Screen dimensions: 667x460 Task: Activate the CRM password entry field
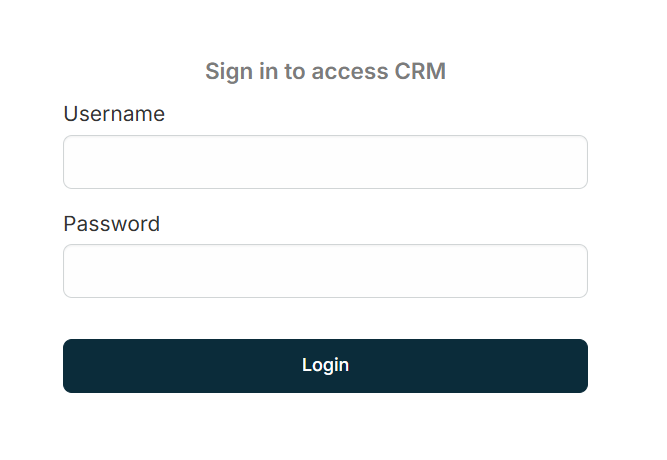coord(325,271)
